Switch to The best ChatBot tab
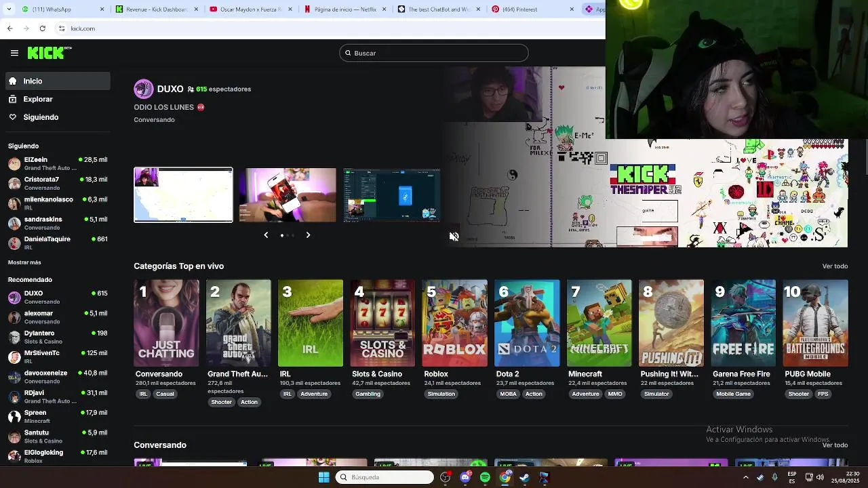The image size is (868, 488). (439, 9)
